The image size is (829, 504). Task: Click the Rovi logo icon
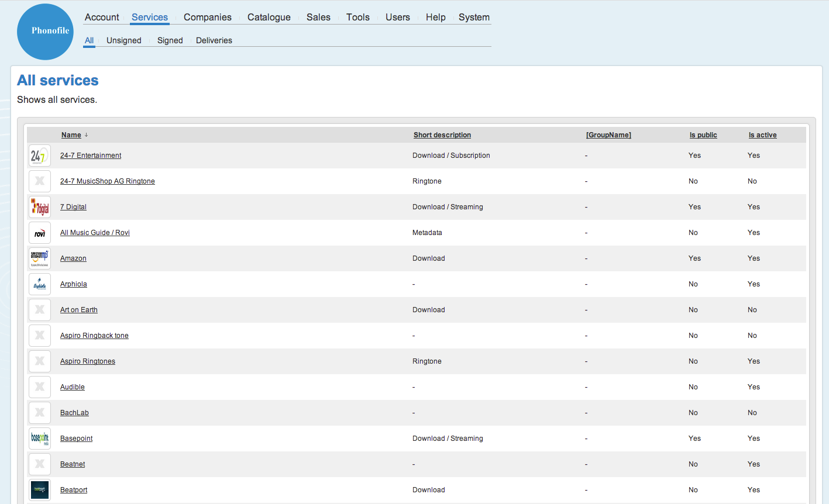[x=40, y=233]
